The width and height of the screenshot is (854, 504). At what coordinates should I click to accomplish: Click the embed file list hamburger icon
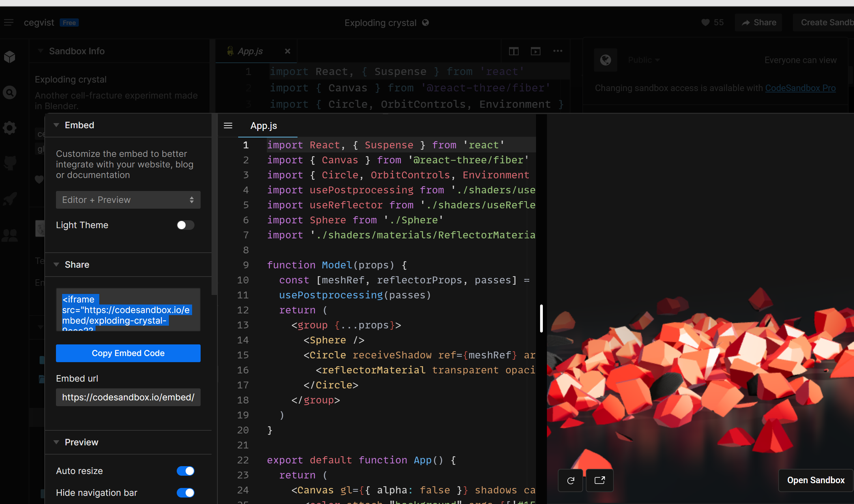(x=228, y=125)
